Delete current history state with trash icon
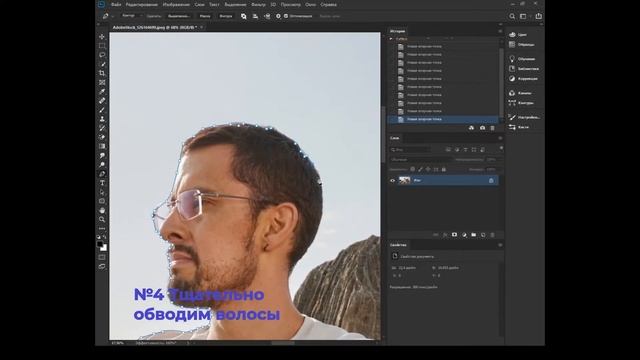The width and height of the screenshot is (640, 360). pyautogui.click(x=492, y=128)
